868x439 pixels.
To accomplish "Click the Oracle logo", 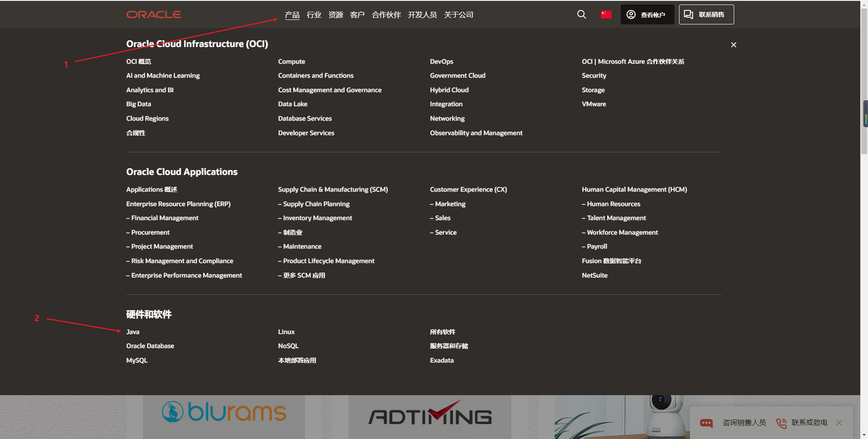I will point(153,14).
